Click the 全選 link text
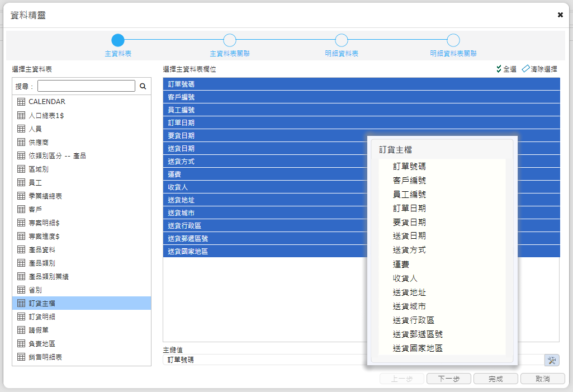Viewport: 573px width, 392px height. [x=510, y=69]
